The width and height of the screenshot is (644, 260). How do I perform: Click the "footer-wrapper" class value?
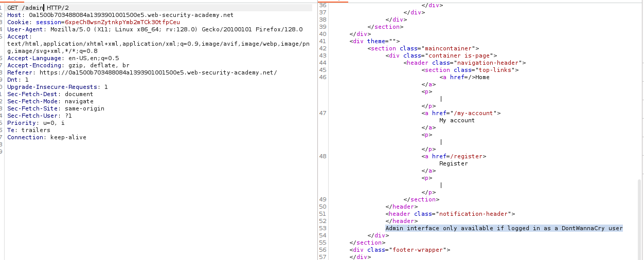coord(421,250)
